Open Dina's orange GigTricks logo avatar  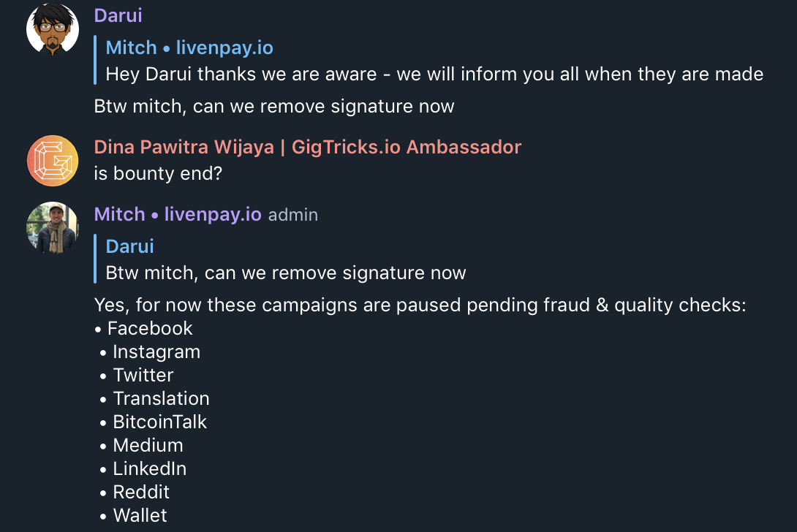[53, 161]
